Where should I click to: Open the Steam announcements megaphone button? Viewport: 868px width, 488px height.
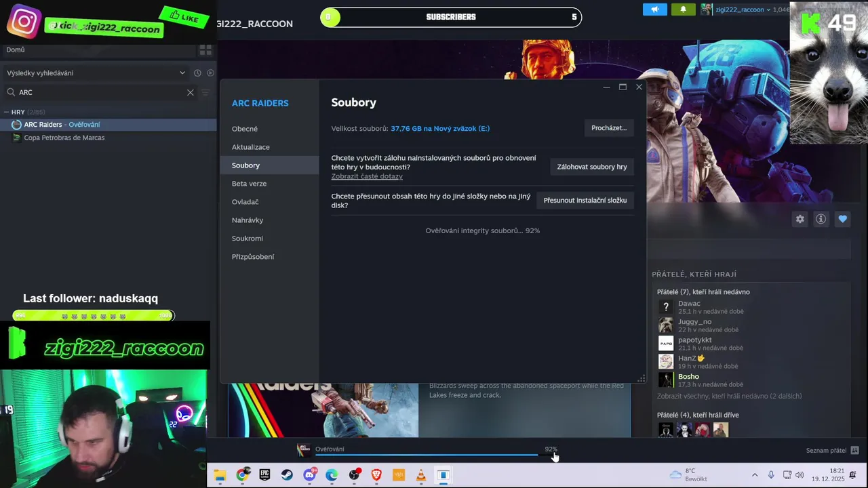[x=654, y=9]
